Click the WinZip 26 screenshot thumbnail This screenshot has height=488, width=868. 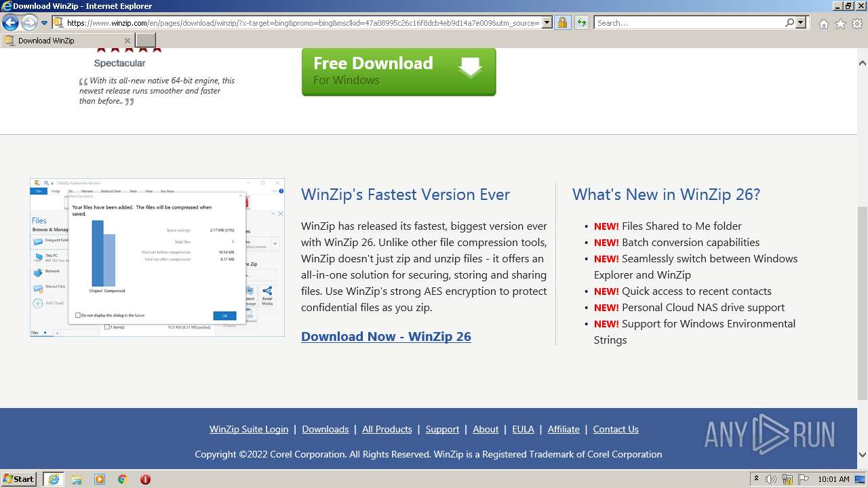click(x=157, y=258)
